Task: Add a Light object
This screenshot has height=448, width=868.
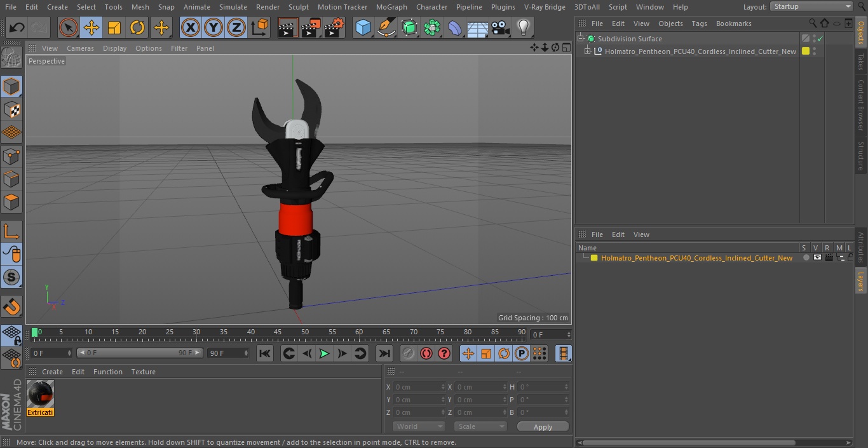Action: (x=524, y=27)
